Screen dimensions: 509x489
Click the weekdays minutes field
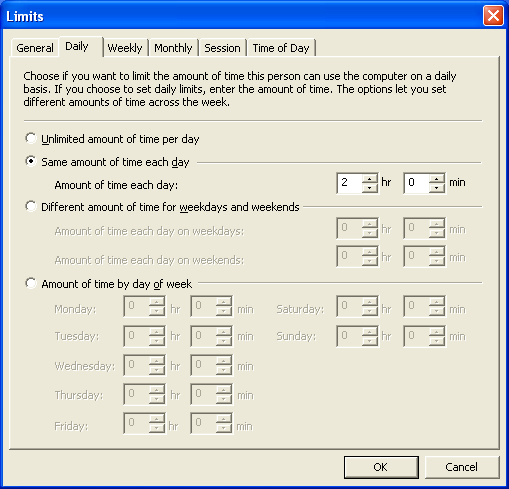(x=416, y=228)
